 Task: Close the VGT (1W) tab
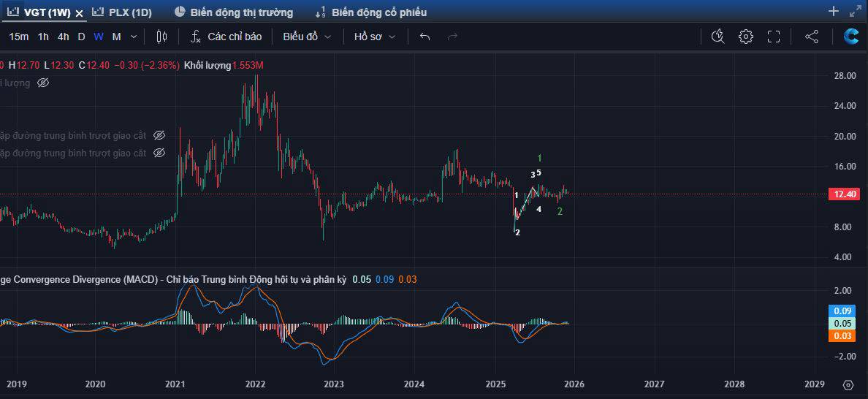pos(80,13)
